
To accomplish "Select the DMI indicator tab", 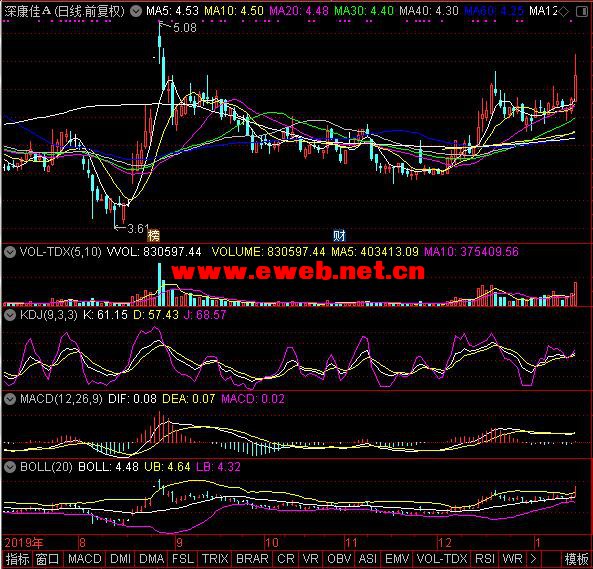I will pos(120,558).
